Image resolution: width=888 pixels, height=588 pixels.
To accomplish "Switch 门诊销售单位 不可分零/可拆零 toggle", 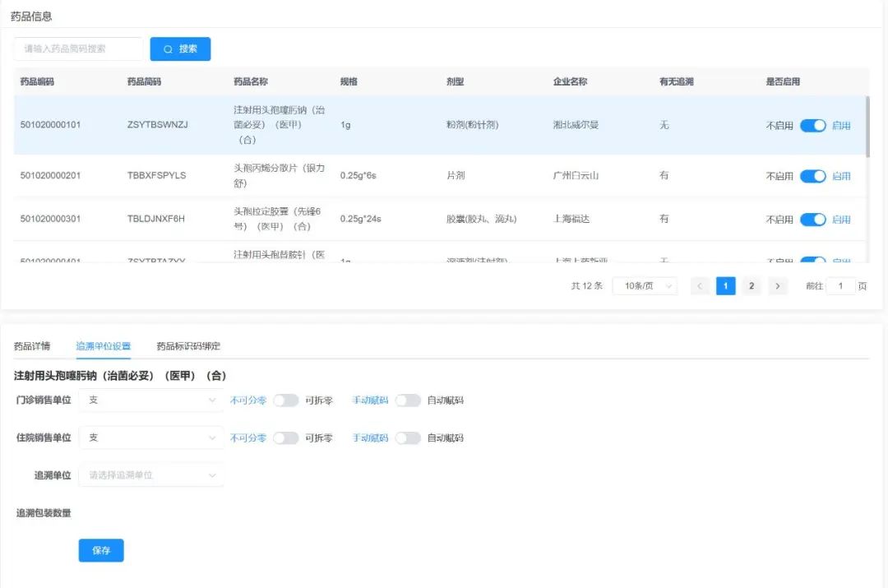I will pos(285,400).
